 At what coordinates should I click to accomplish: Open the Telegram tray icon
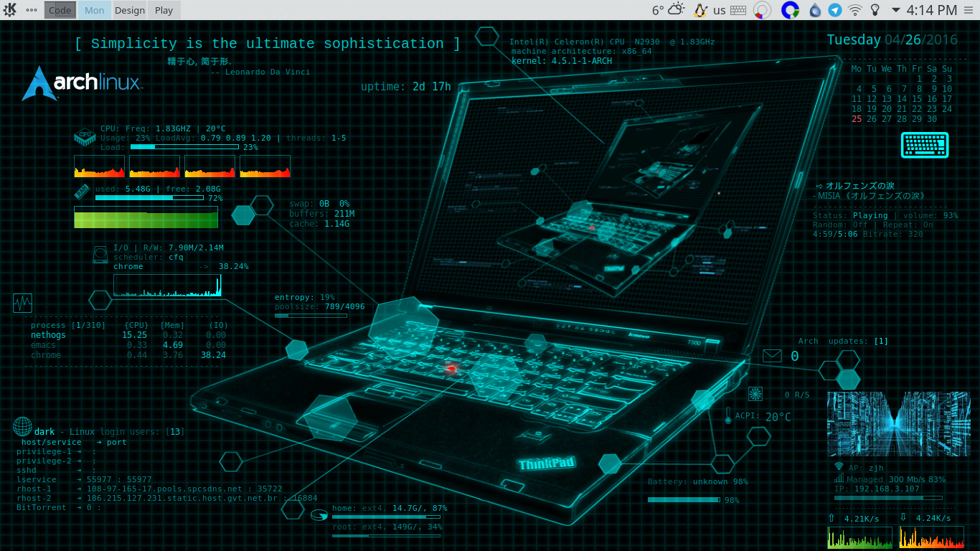[834, 10]
